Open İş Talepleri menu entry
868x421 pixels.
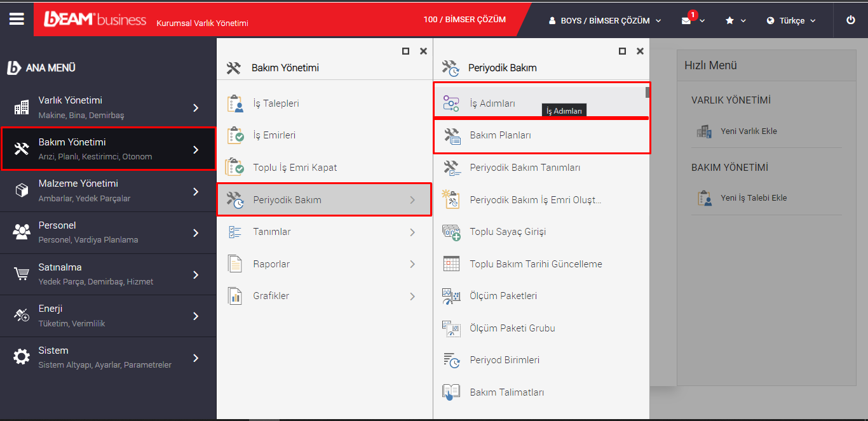click(324, 103)
